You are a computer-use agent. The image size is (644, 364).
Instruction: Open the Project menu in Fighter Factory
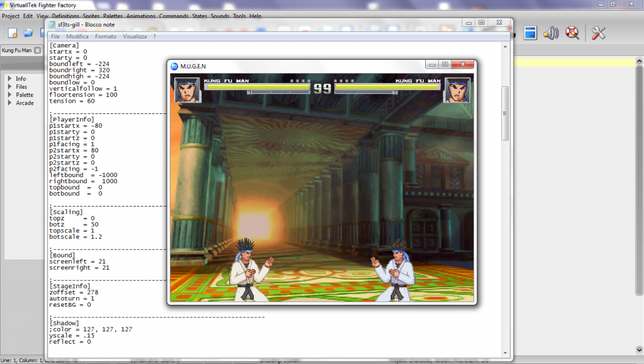point(11,16)
